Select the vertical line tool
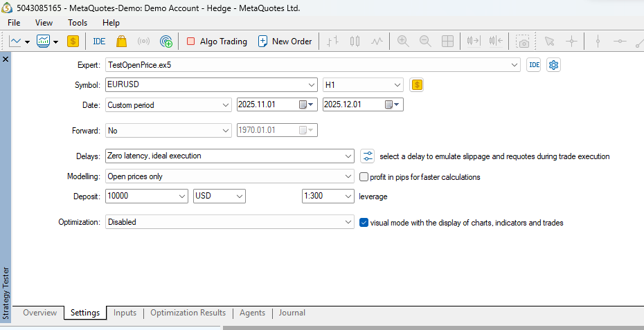644x330 pixels. [x=598, y=41]
